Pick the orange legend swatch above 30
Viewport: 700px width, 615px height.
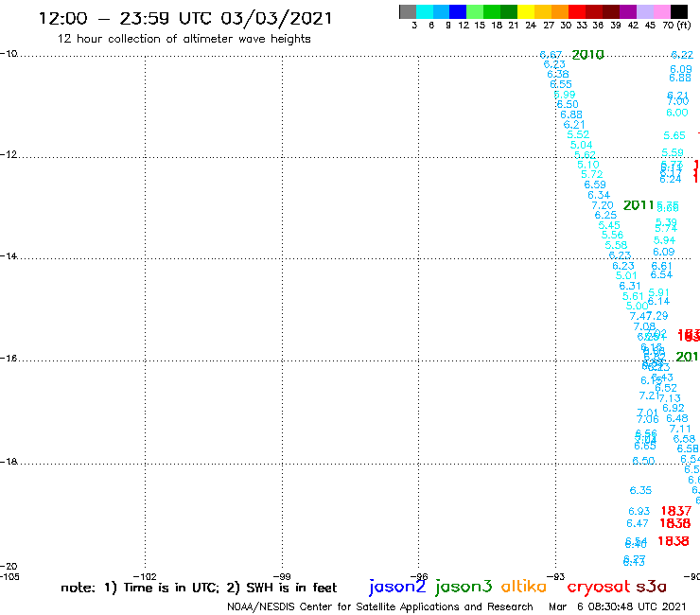(560, 11)
